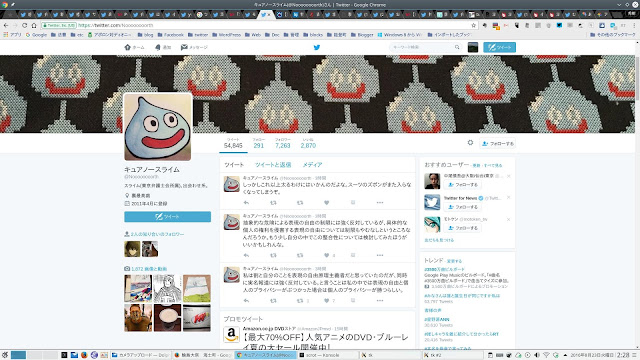This screenshot has height=360, width=640.
Task: Open more options on the third tweet
Action: [x=380, y=301]
